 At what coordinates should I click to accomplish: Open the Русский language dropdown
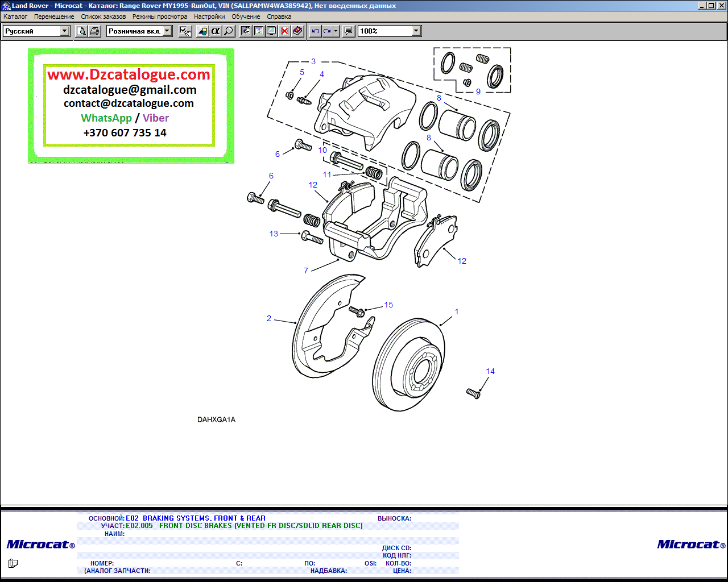[65, 31]
